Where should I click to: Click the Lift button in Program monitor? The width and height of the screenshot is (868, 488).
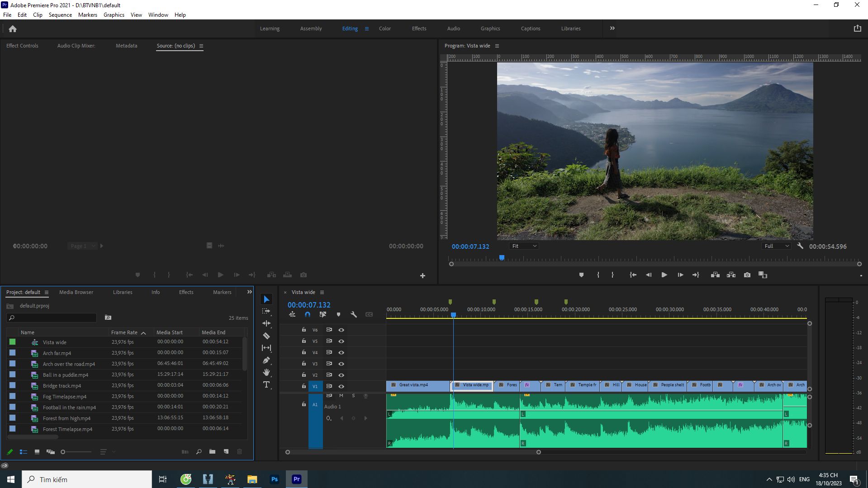coord(715,275)
